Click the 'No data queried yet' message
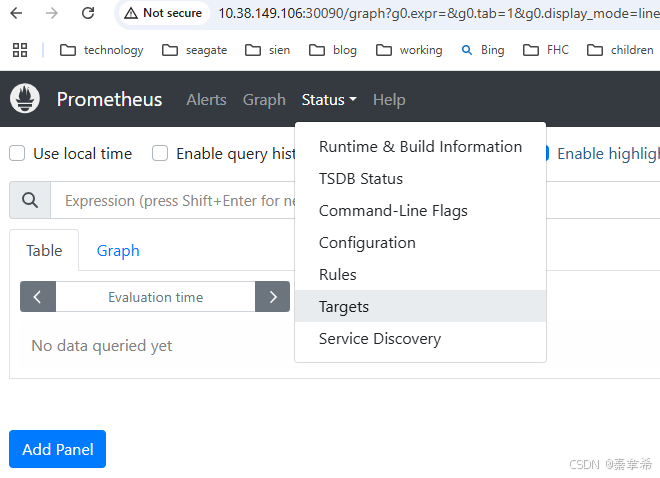660x478 pixels. (101, 345)
